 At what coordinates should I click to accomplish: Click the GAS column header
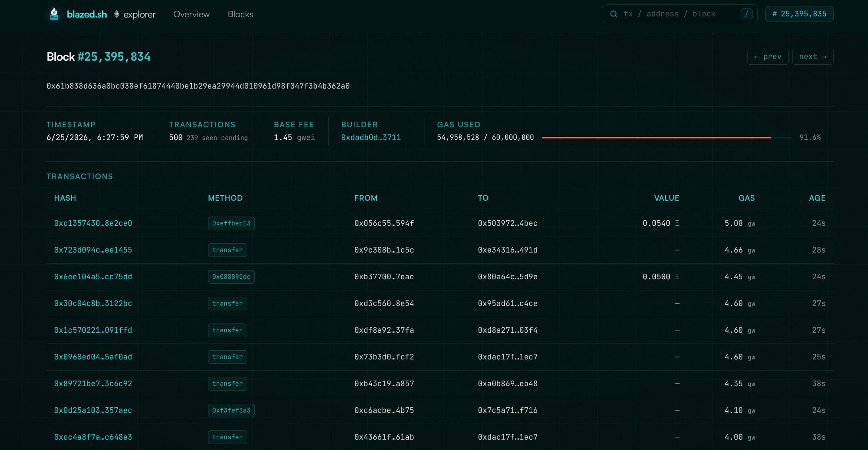tap(747, 198)
